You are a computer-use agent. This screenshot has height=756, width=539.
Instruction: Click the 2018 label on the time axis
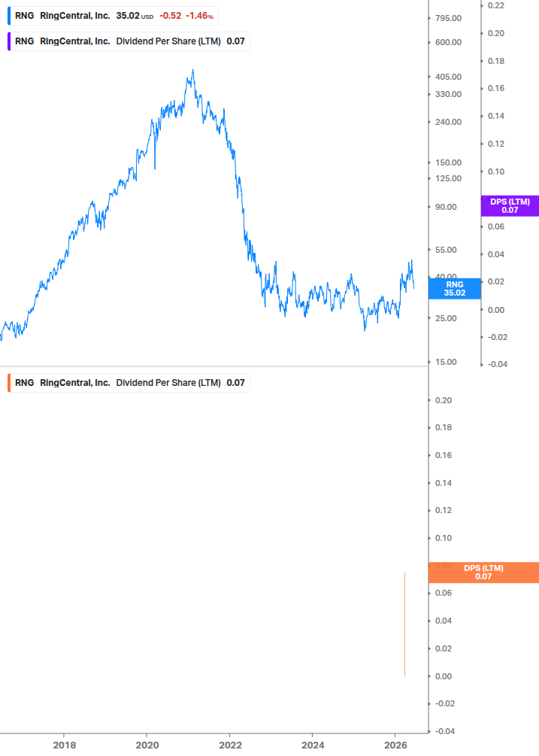(64, 745)
